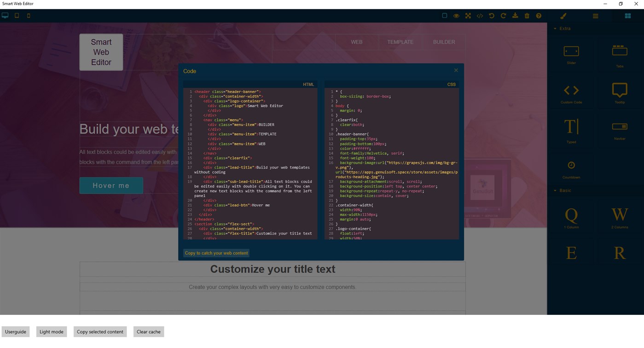This screenshot has height=348, width=644.
Task: Clear the canvas with the trash icon
Action: pyautogui.click(x=527, y=15)
